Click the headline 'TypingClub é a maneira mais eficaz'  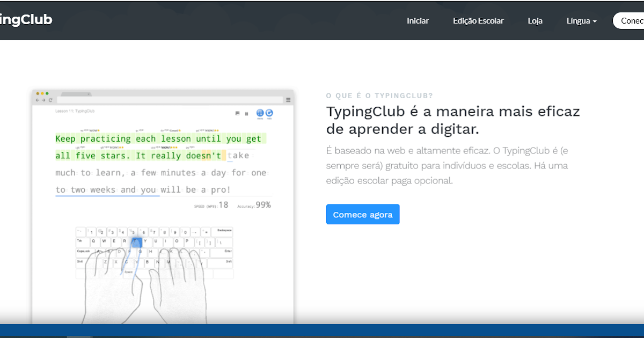click(x=453, y=112)
